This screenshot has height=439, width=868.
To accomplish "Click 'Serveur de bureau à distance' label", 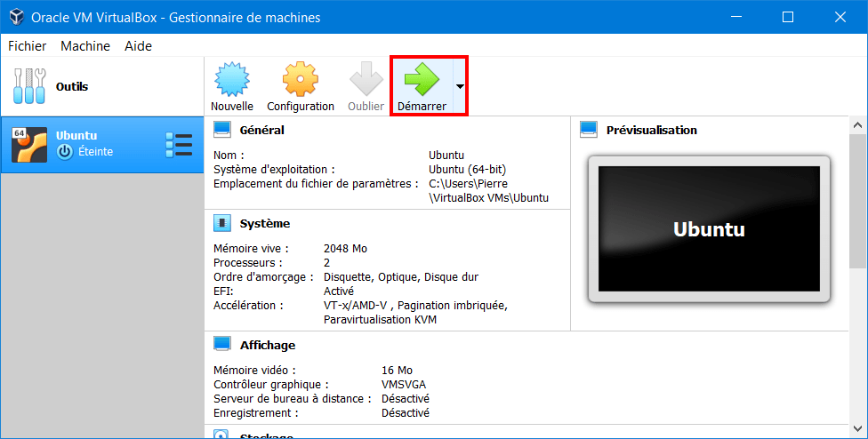I will [293, 399].
